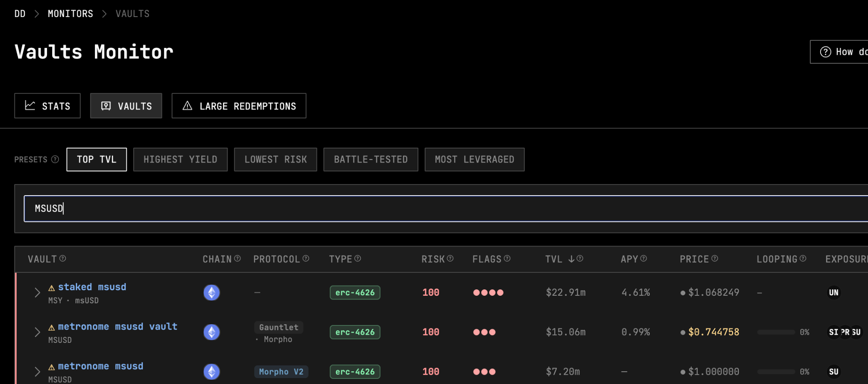
Task: Click the 0.99% APY value
Action: tap(636, 332)
